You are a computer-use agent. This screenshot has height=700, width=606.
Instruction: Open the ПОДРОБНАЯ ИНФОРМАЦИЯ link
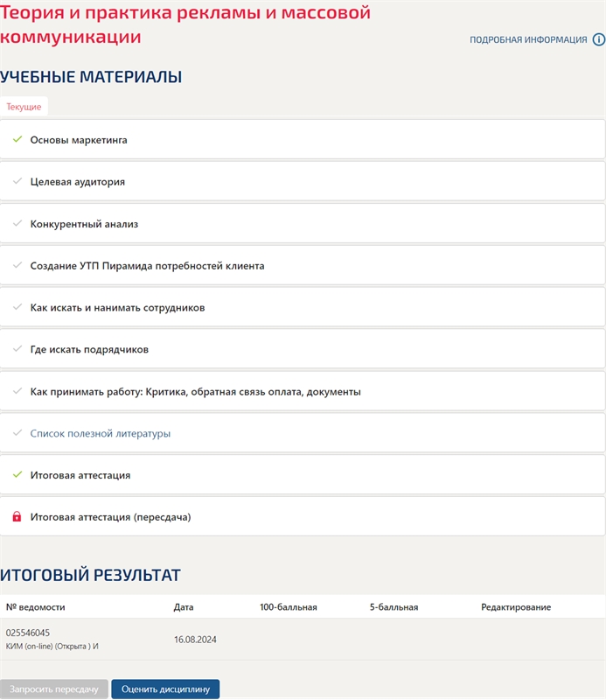(528, 39)
